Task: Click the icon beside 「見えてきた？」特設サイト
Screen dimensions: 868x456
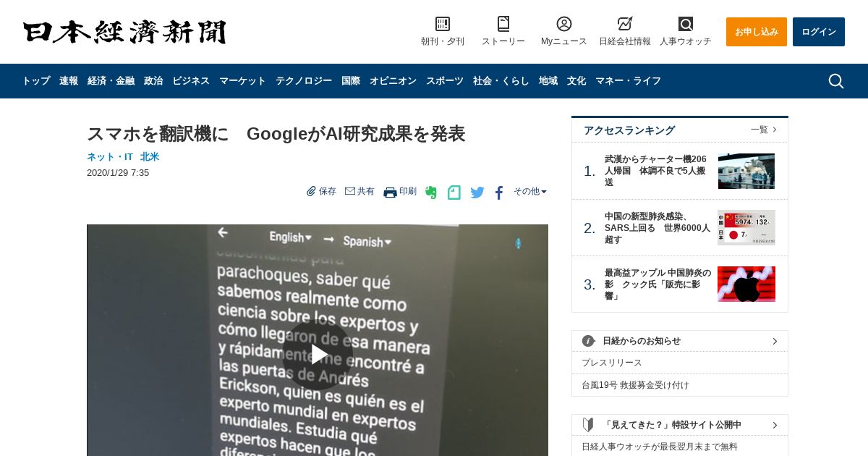Action: coord(588,425)
